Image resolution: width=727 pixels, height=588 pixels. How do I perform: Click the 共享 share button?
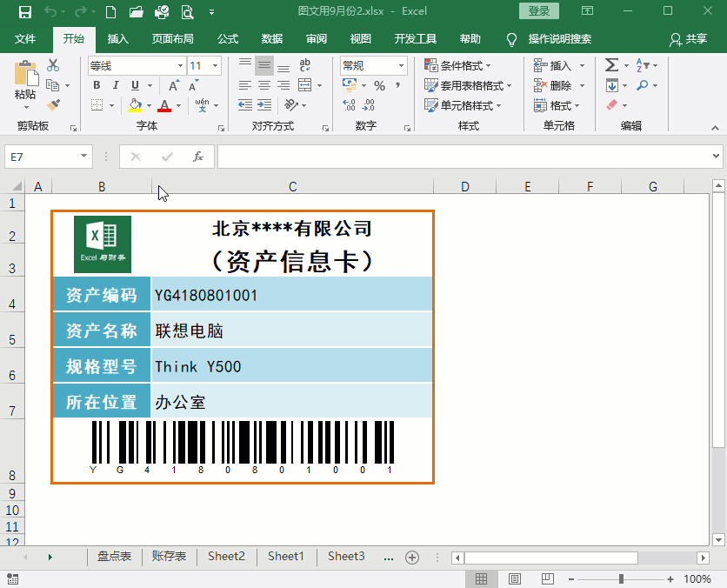688,39
